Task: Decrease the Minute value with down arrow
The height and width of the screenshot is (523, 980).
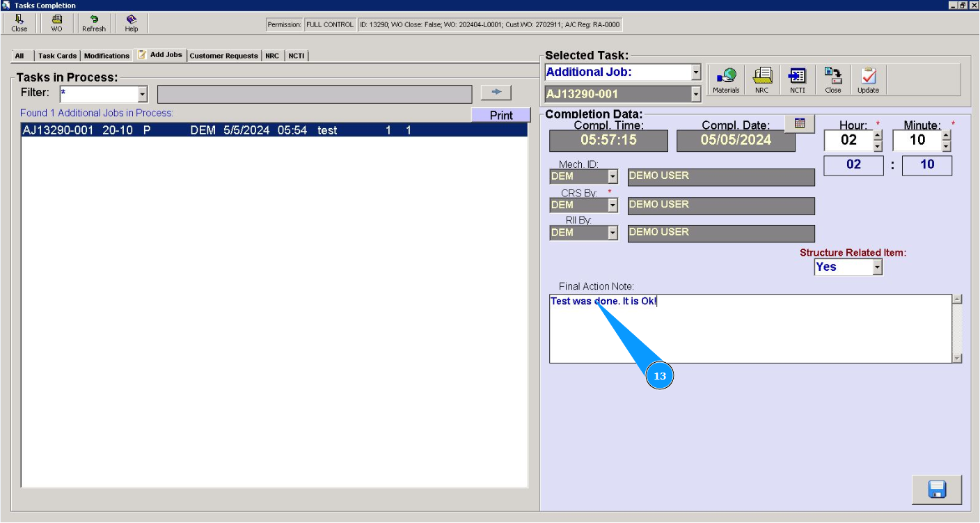Action: click(946, 146)
